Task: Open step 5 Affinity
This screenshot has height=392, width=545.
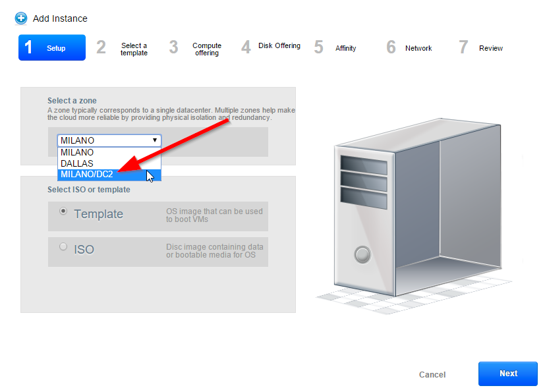Action: [336, 48]
